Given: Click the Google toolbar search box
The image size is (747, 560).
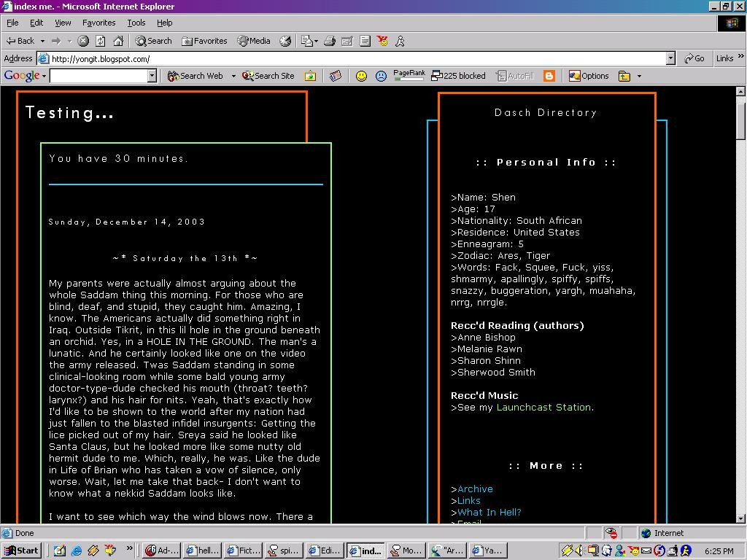Looking at the screenshot, I should 98,76.
